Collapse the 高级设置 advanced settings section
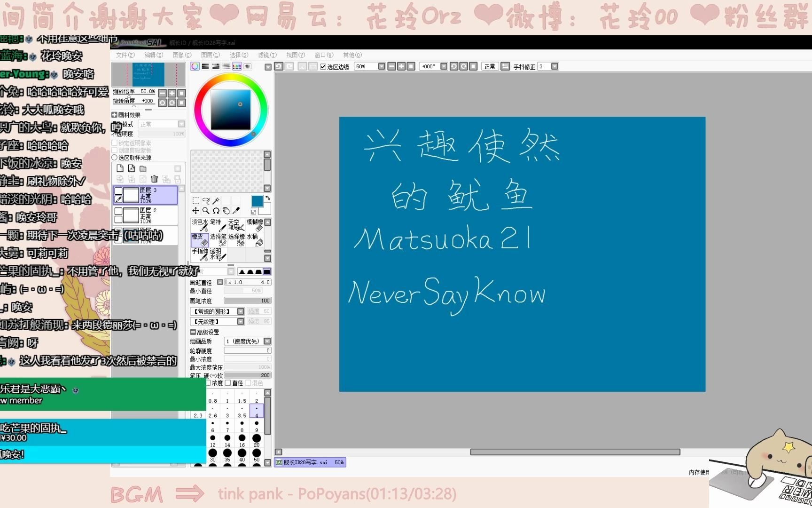Viewport: 812px width, 508px height. 193,332
